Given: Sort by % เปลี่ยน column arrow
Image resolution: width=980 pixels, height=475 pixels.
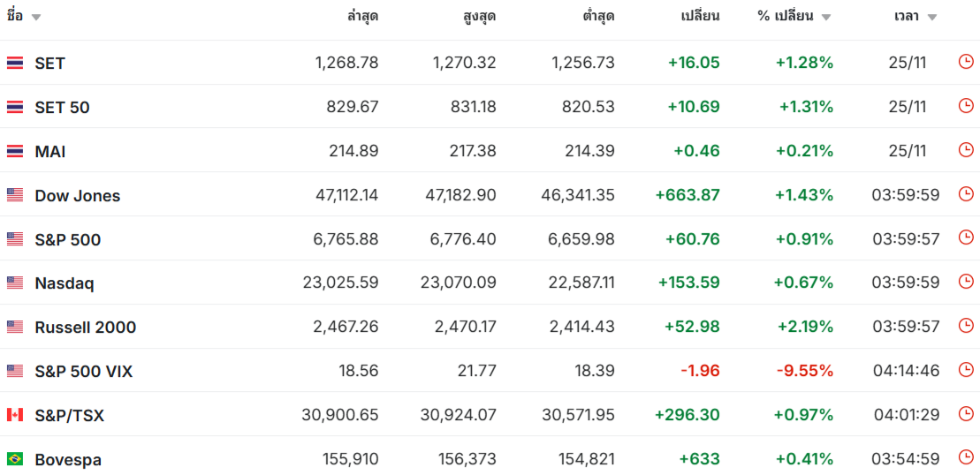Looking at the screenshot, I should coord(826,17).
